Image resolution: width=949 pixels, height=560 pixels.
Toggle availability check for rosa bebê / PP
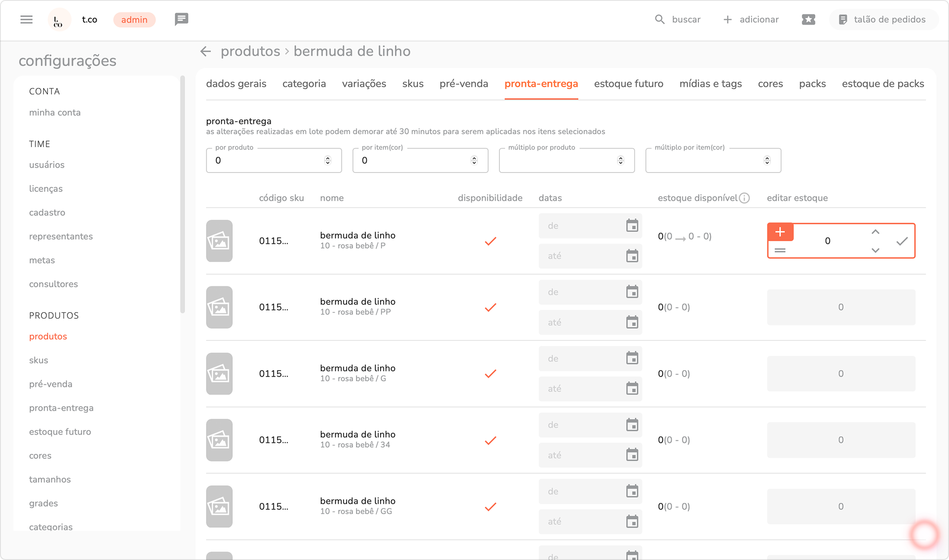point(490,308)
